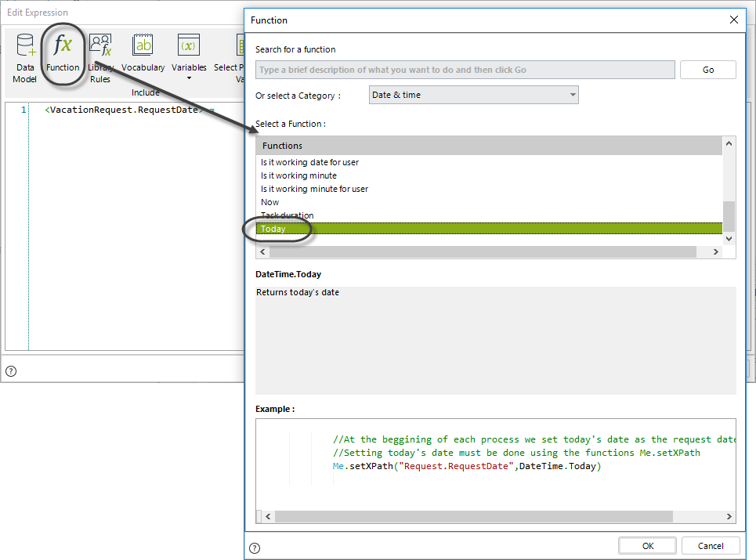The height and width of the screenshot is (560, 756).
Task: Click the VacationRequest.RequestDate expression text
Action: (x=124, y=110)
